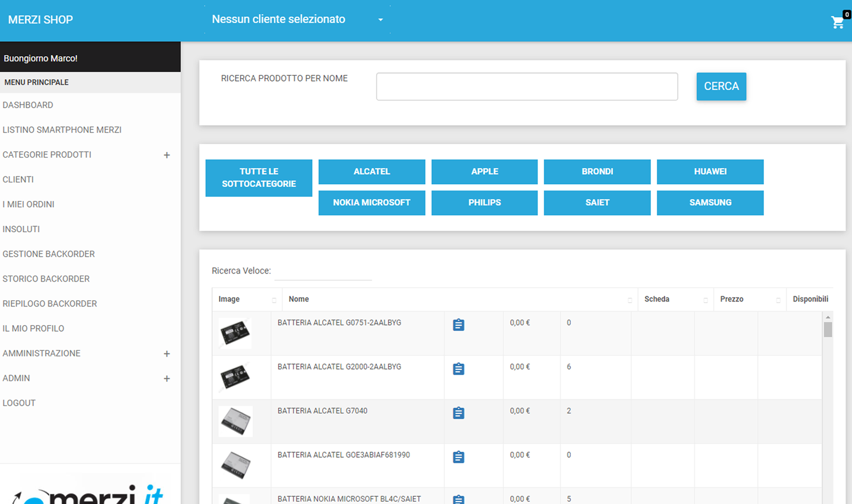Filter by NOKIA MICROSOFT subcategory
852x504 pixels.
(372, 203)
